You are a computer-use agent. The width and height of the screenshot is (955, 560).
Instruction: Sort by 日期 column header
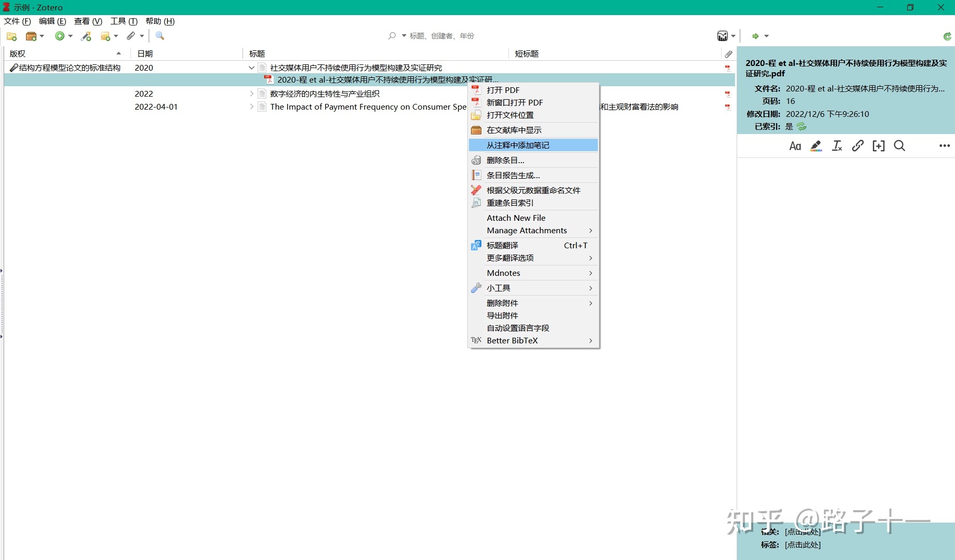pyautogui.click(x=187, y=54)
